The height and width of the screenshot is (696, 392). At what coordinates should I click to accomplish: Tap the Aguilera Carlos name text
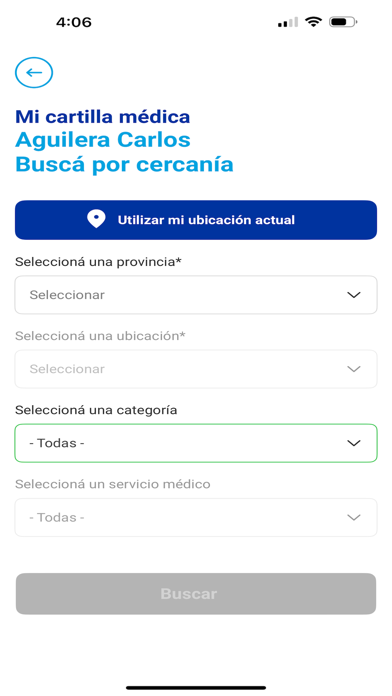pos(103,140)
